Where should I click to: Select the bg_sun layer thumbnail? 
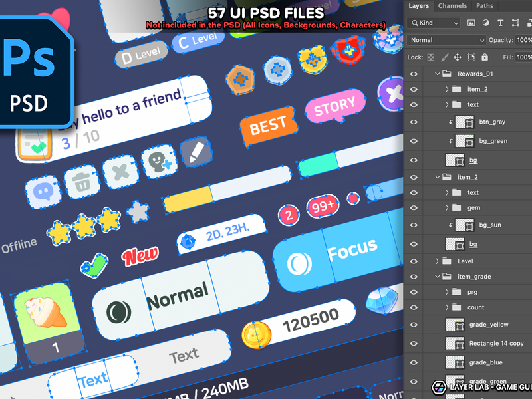[464, 225]
